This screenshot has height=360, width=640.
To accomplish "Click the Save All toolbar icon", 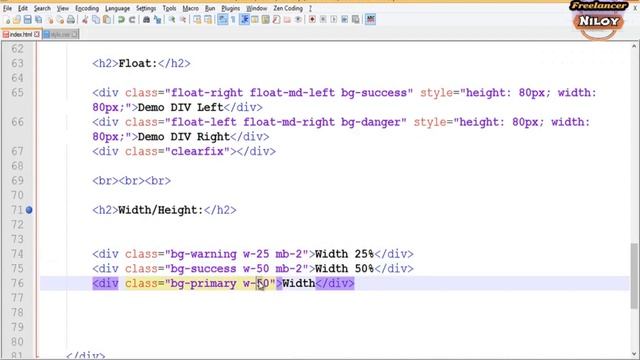I will click(x=38, y=20).
